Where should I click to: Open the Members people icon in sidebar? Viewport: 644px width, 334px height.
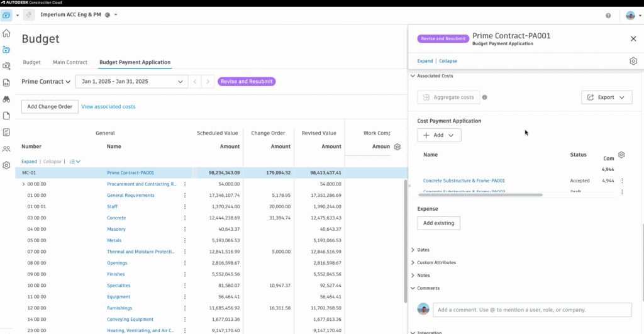tap(6, 149)
